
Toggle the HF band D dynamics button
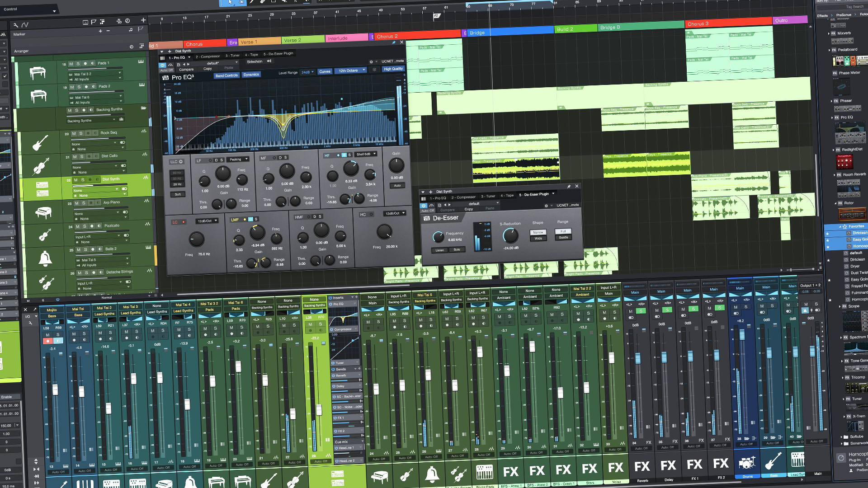click(x=344, y=155)
